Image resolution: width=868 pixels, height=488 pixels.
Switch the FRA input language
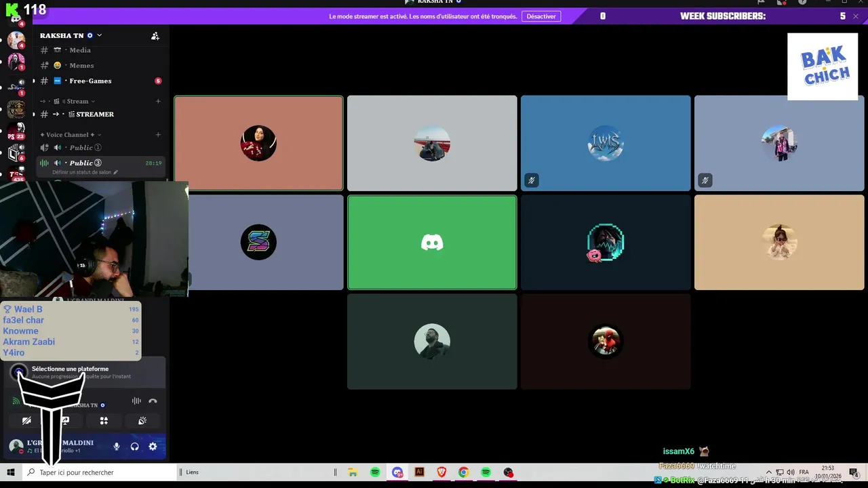tap(804, 472)
